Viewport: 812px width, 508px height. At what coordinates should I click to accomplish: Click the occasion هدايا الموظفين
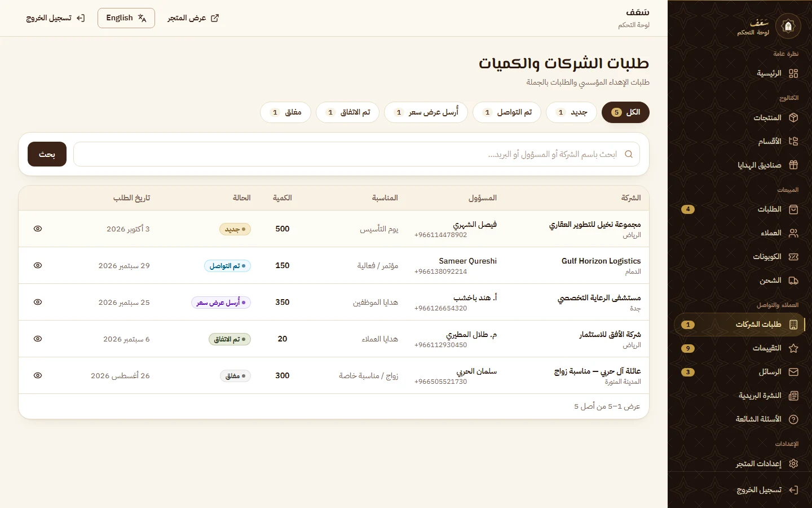coord(376,302)
